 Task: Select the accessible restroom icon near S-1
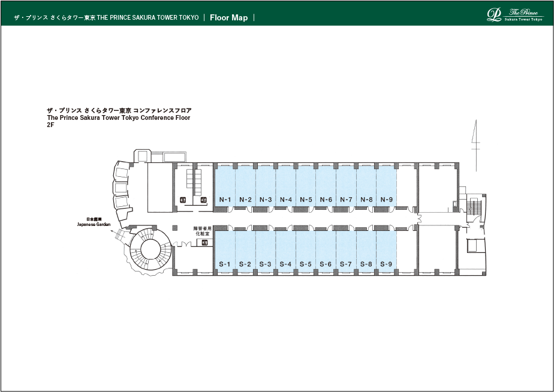(206, 243)
